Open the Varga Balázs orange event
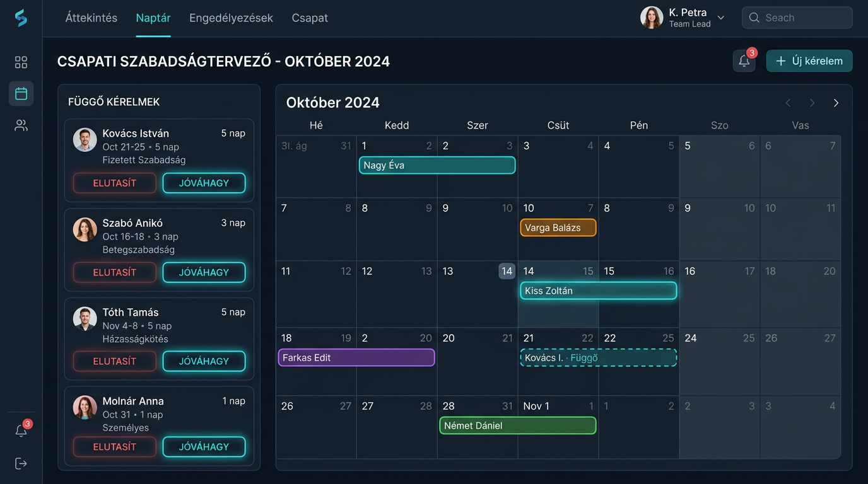Screen dimensions: 868x484 click(558, 228)
